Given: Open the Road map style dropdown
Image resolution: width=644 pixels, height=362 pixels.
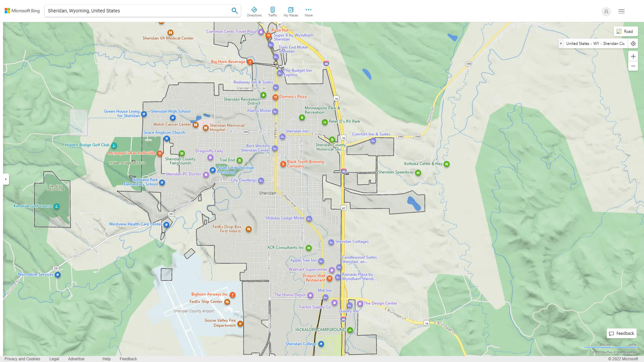Looking at the screenshot, I should click(x=626, y=31).
